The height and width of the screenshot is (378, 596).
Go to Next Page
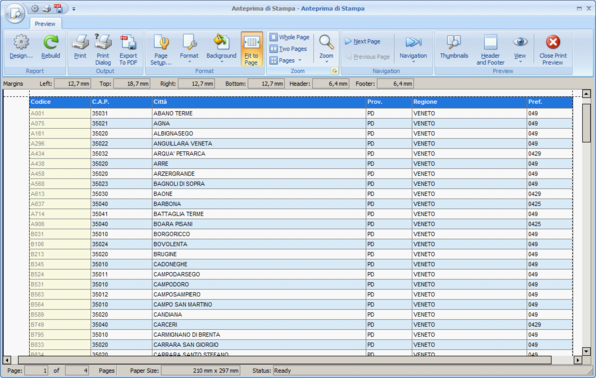tap(363, 41)
